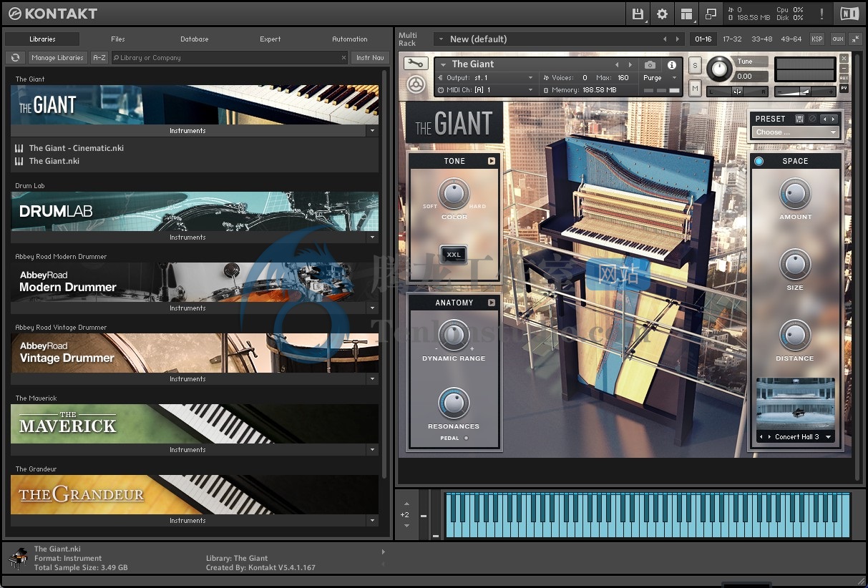868x588 pixels.
Task: Click the panic exclamation mark button
Action: (821, 14)
